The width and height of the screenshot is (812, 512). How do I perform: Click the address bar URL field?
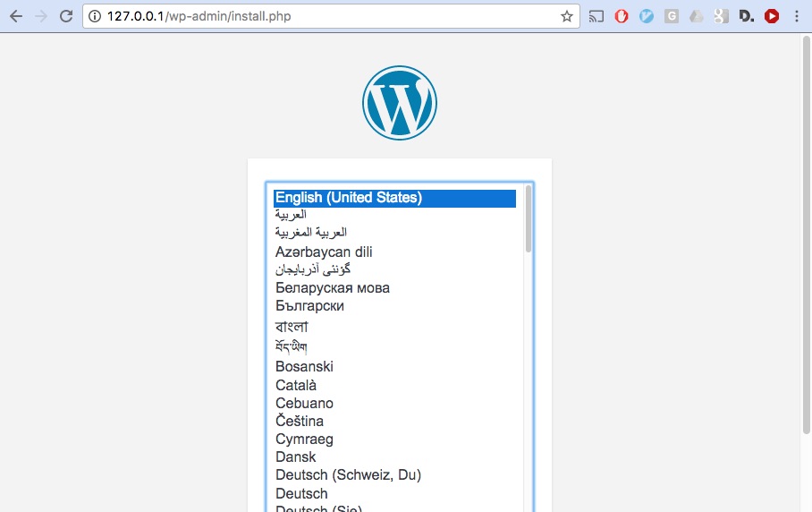(332, 17)
